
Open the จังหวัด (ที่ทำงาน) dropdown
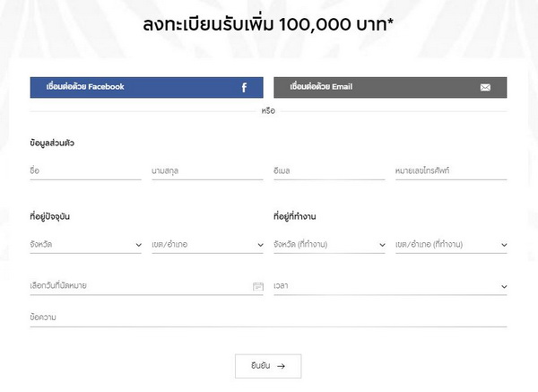coord(329,244)
